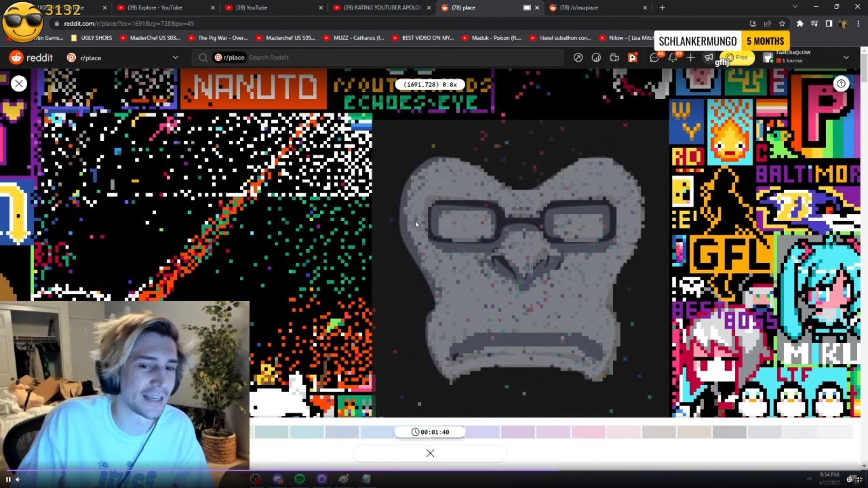
Task: Expand the user account menu chevron
Action: [846, 58]
